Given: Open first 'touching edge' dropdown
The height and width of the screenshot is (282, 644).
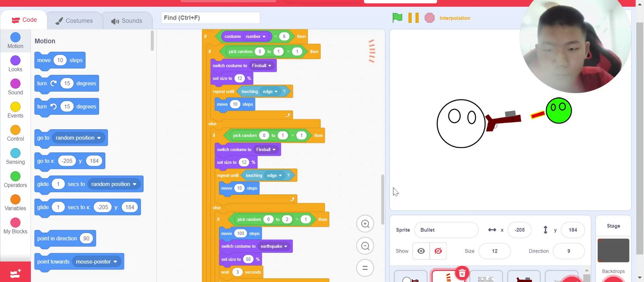Looking at the screenshot, I should coord(270,92).
